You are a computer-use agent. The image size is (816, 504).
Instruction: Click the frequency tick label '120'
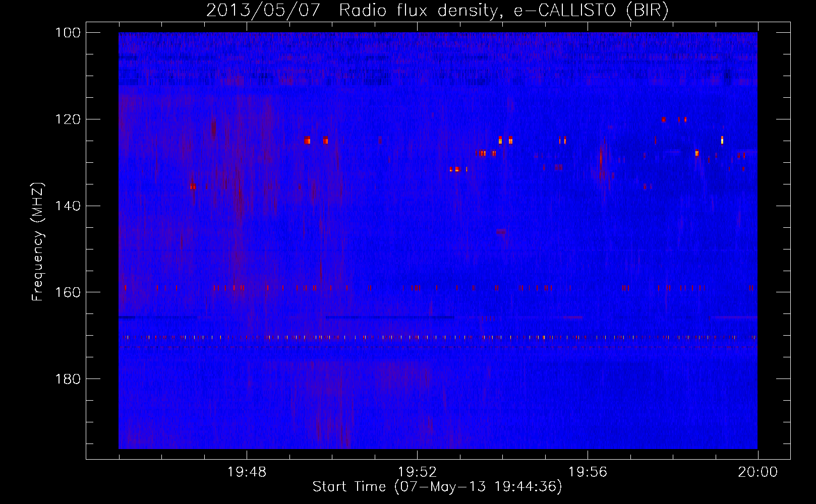(x=68, y=119)
